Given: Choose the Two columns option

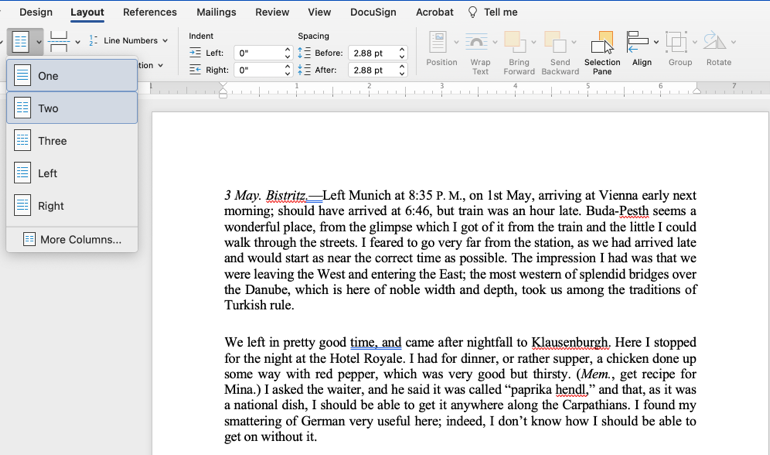Looking at the screenshot, I should pyautogui.click(x=72, y=108).
